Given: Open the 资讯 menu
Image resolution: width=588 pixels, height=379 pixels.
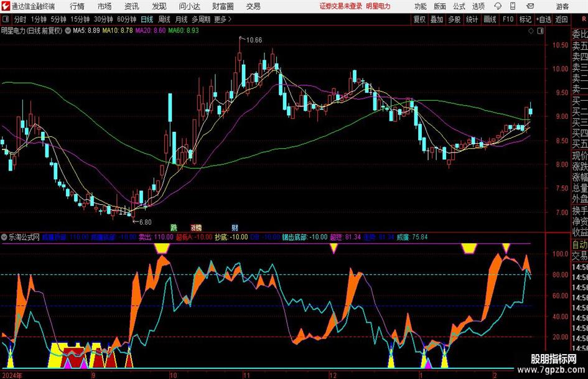Looking at the screenshot, I should 132,6.
